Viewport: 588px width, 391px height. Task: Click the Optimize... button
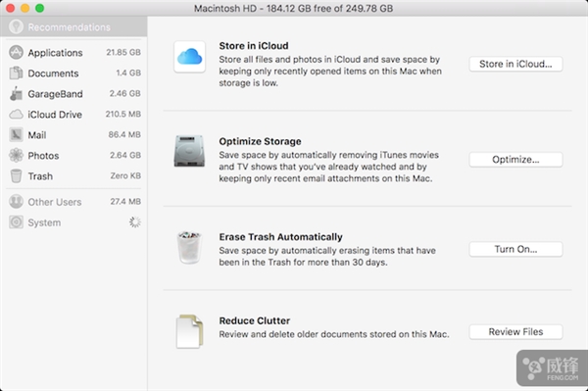click(515, 160)
